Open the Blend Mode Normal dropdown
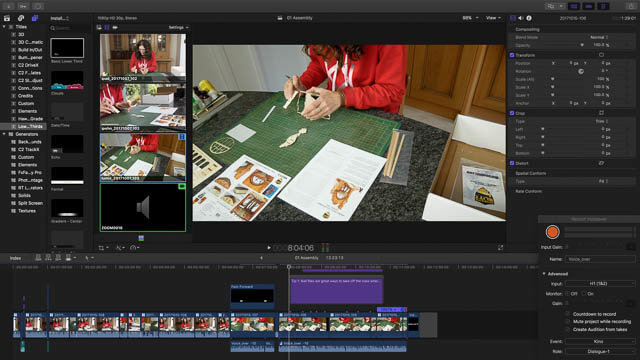This screenshot has width=640, height=360. click(600, 37)
